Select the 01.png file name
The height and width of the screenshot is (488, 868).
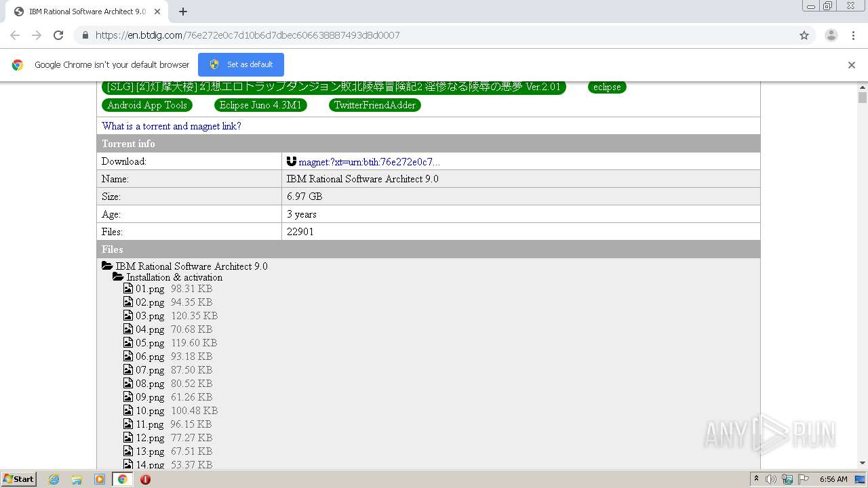click(x=150, y=289)
